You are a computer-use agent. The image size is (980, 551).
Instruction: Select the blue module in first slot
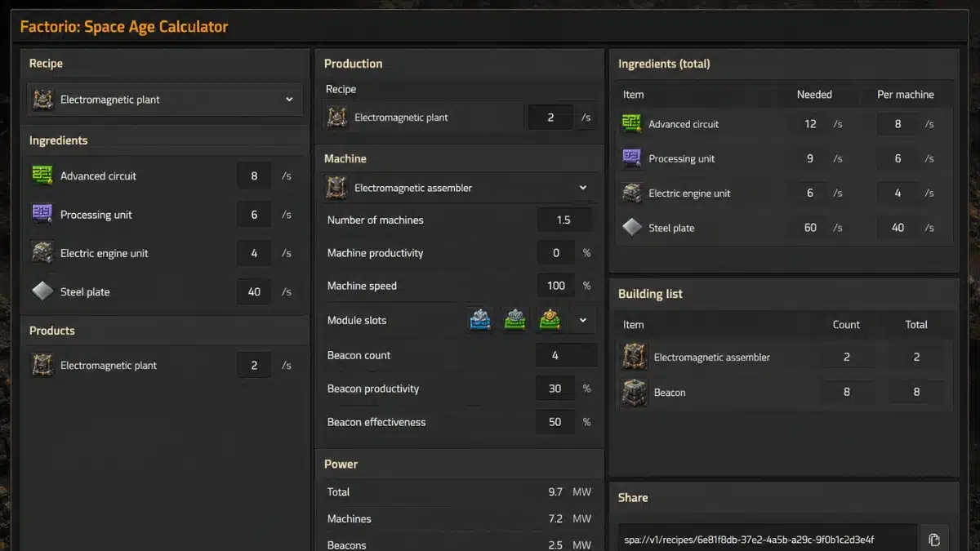click(x=480, y=320)
